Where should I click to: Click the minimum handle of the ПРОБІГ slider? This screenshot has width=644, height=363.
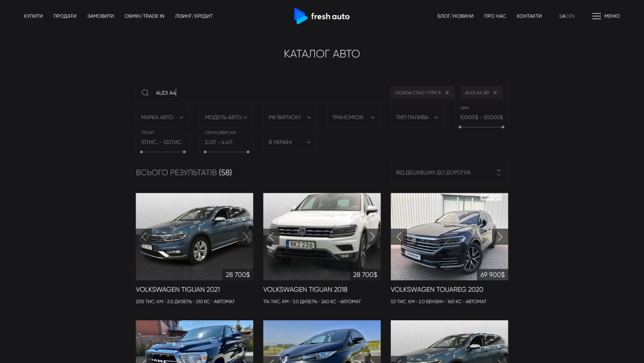coord(142,152)
